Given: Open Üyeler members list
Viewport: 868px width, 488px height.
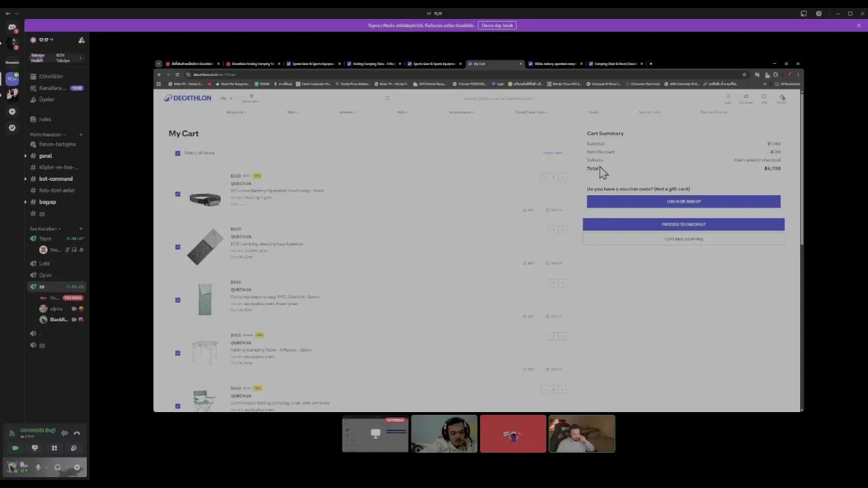Looking at the screenshot, I should 47,100.
